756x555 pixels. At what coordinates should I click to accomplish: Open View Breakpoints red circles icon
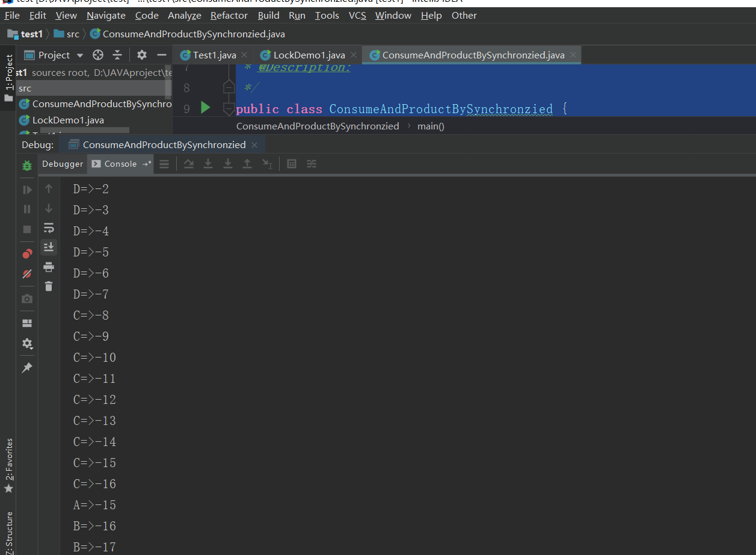pos(27,254)
